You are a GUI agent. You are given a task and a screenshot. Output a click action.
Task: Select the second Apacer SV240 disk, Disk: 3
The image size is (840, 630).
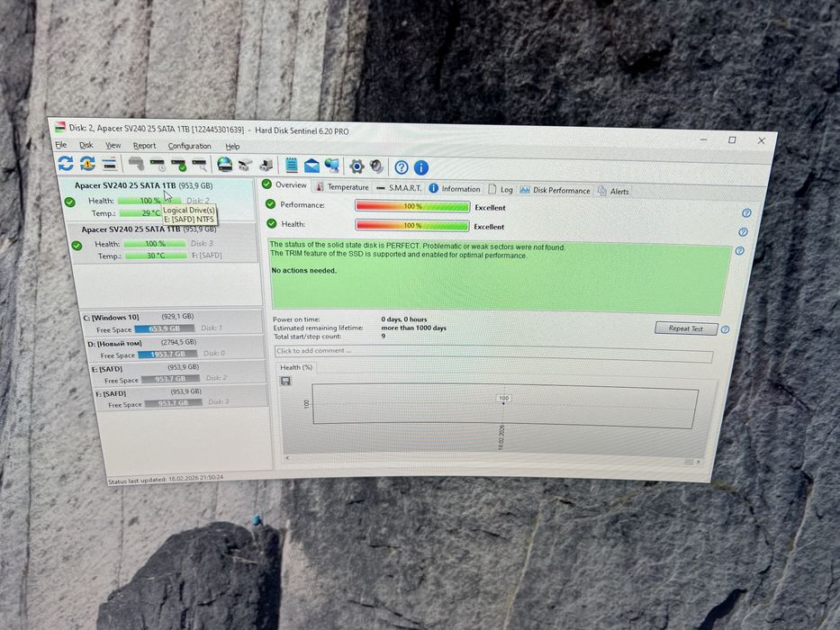165,243
